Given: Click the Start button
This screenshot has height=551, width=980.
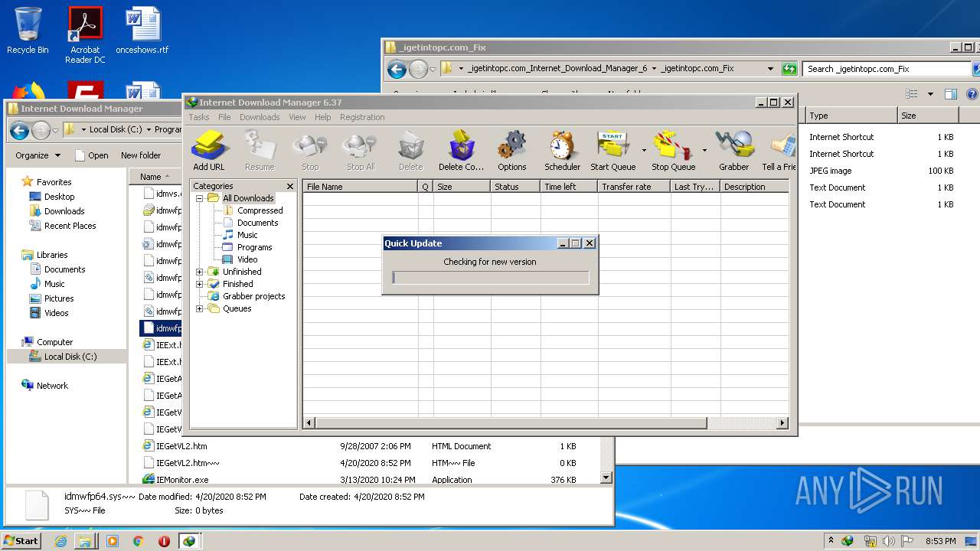Looking at the screenshot, I should [21, 540].
